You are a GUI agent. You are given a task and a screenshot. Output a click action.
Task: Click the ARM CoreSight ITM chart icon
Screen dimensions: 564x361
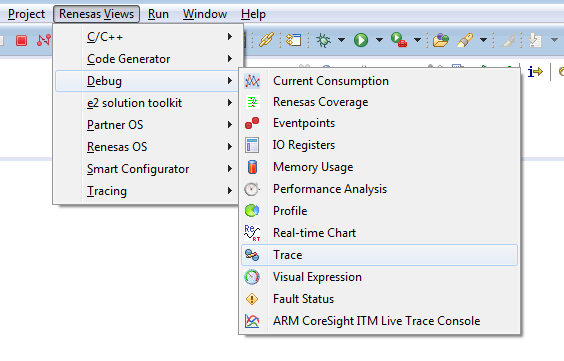252,321
